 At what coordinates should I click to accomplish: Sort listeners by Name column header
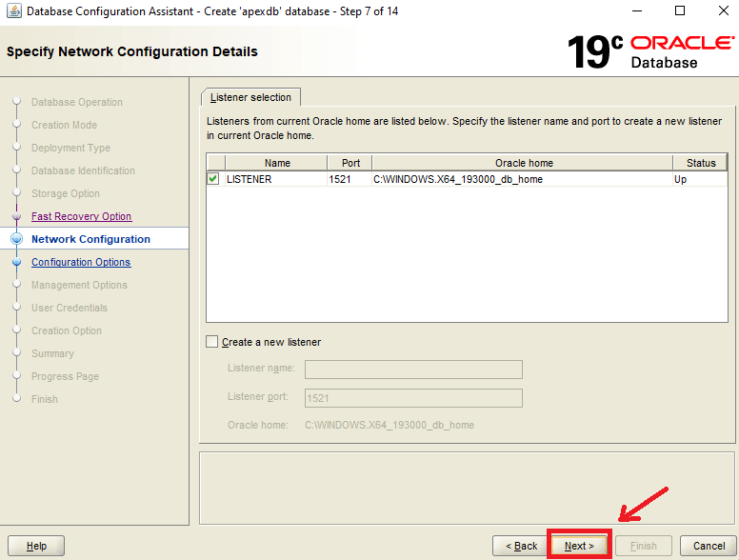tap(277, 163)
